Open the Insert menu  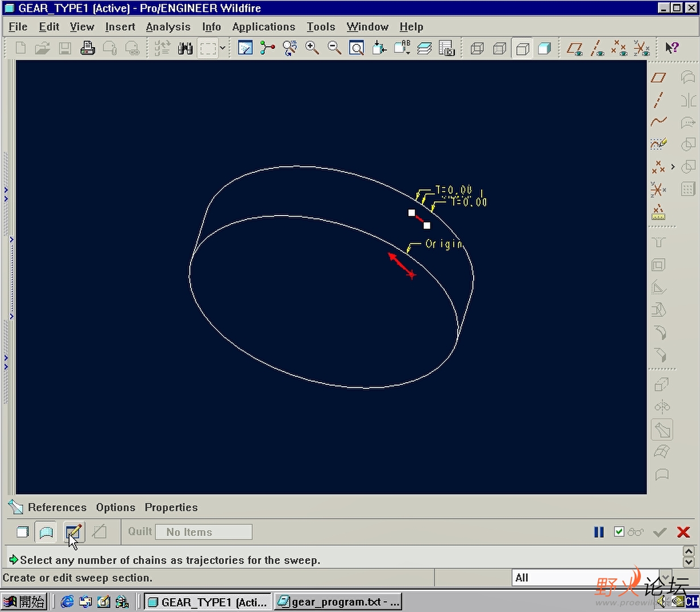click(120, 27)
